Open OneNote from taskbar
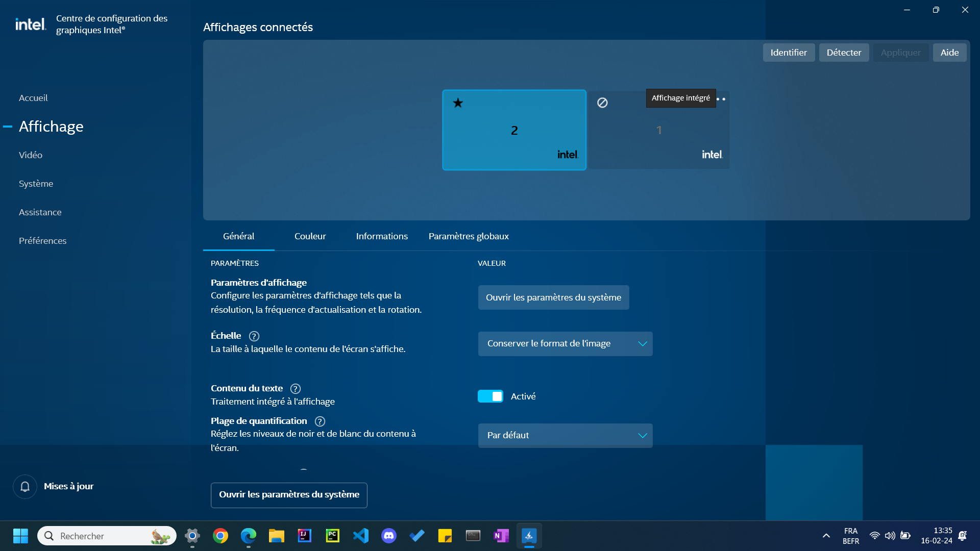 [x=501, y=536]
